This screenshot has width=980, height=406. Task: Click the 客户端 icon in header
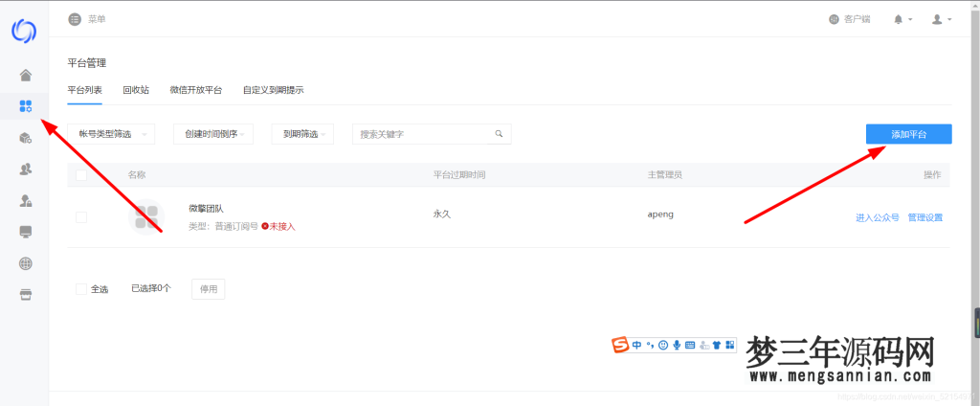[x=834, y=19]
